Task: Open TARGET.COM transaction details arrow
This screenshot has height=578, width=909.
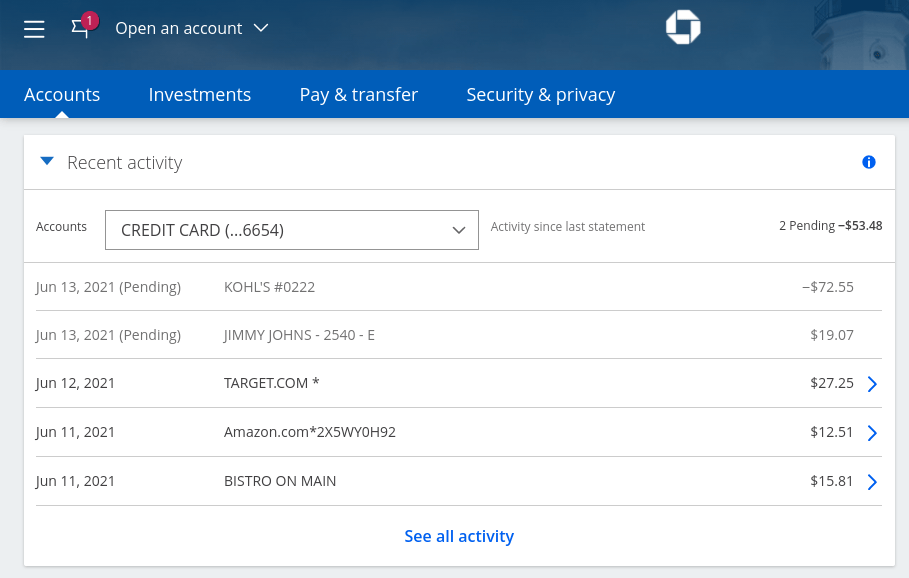Action: click(871, 384)
